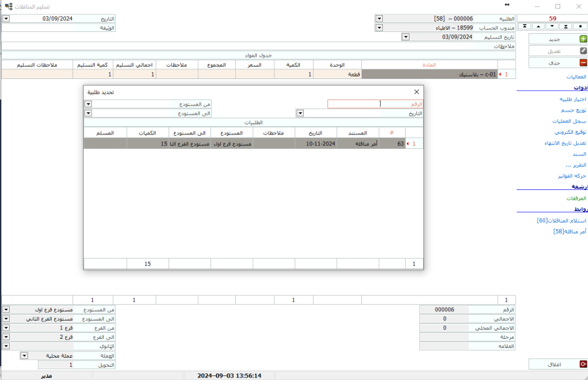The image size is (588, 380).
Task: Click the أمر مناقلة cell in the dialog
Action: point(358,144)
